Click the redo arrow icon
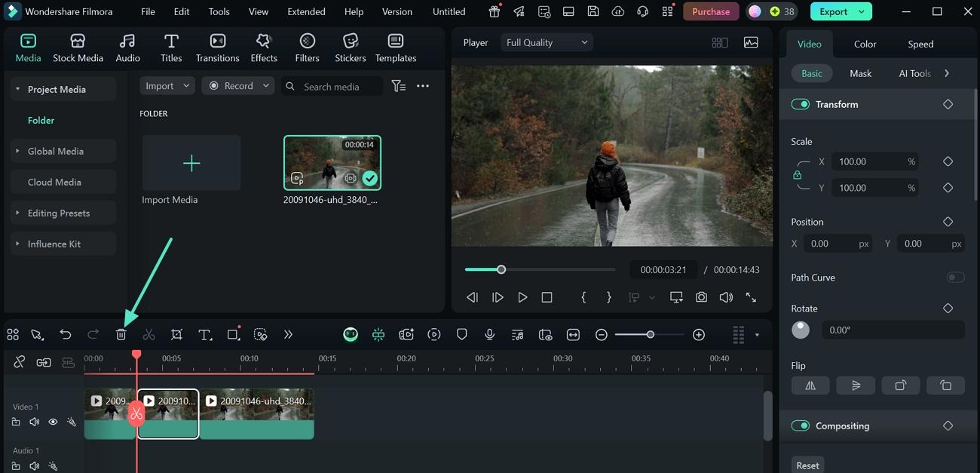The image size is (980, 473). (93, 334)
